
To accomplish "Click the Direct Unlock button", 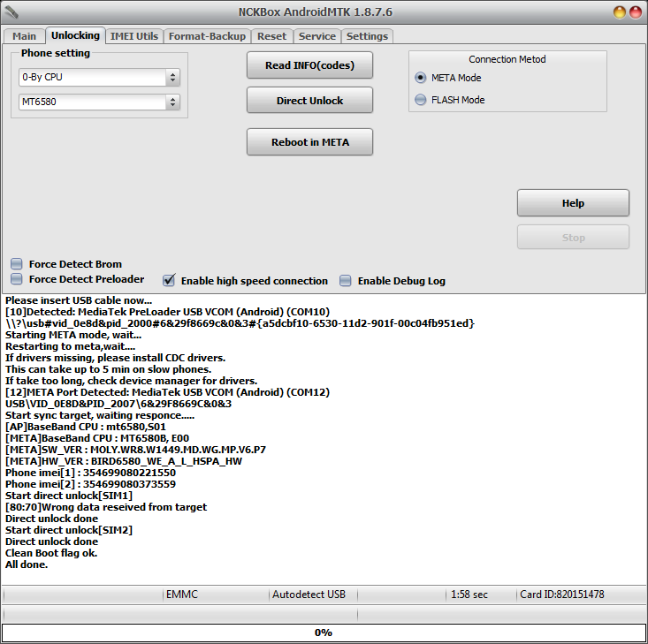I will click(309, 101).
